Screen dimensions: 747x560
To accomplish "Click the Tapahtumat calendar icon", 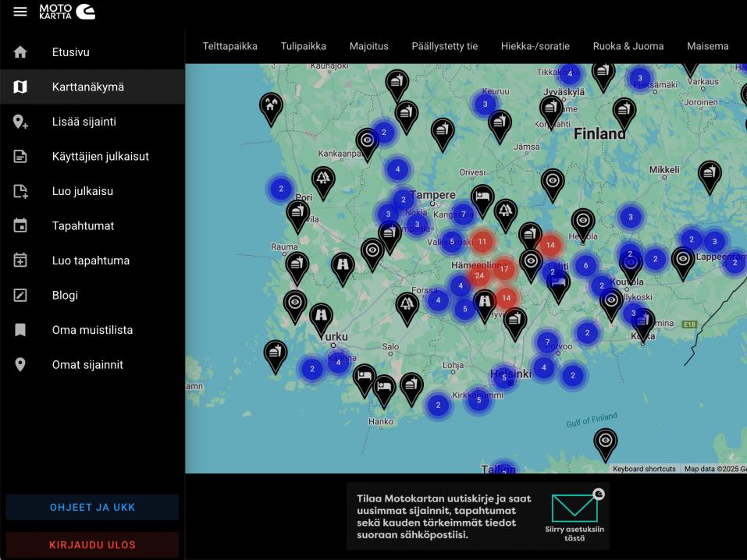I will point(20,226).
